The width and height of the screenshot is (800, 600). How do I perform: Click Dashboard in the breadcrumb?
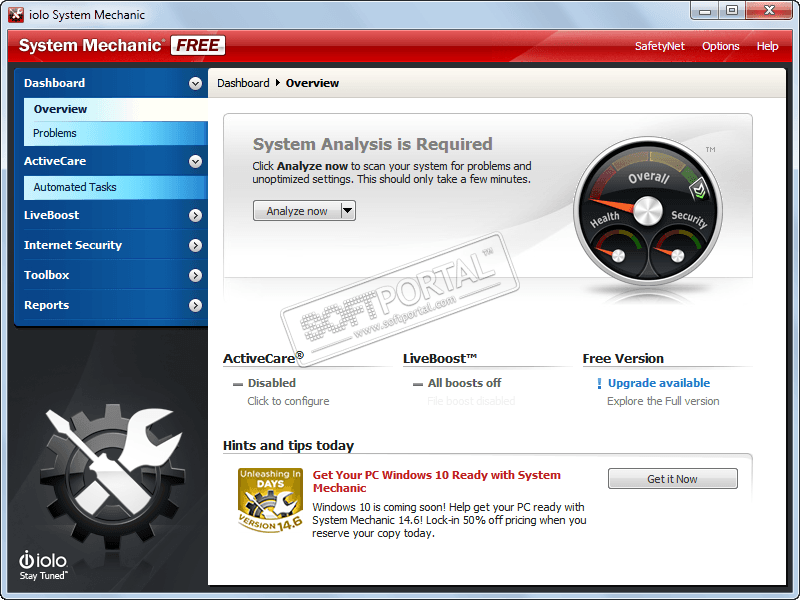click(243, 83)
